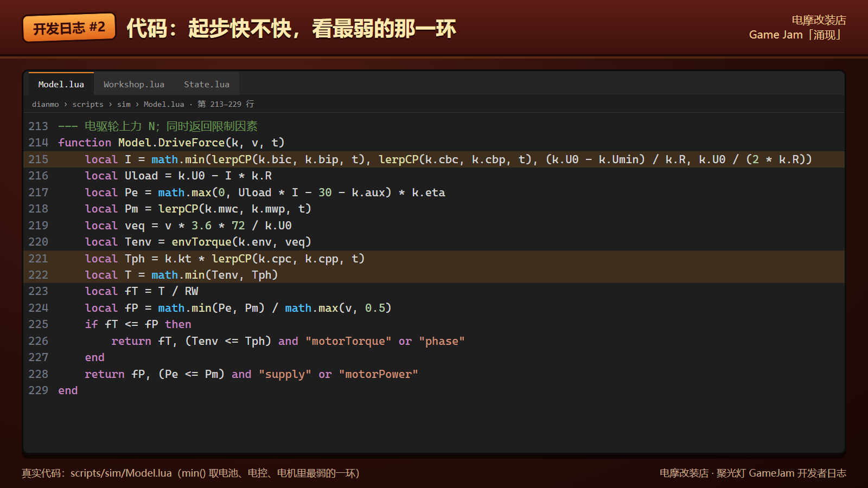This screenshot has height=488, width=868.
Task: Click line number 215 in gutter
Action: [x=38, y=159]
